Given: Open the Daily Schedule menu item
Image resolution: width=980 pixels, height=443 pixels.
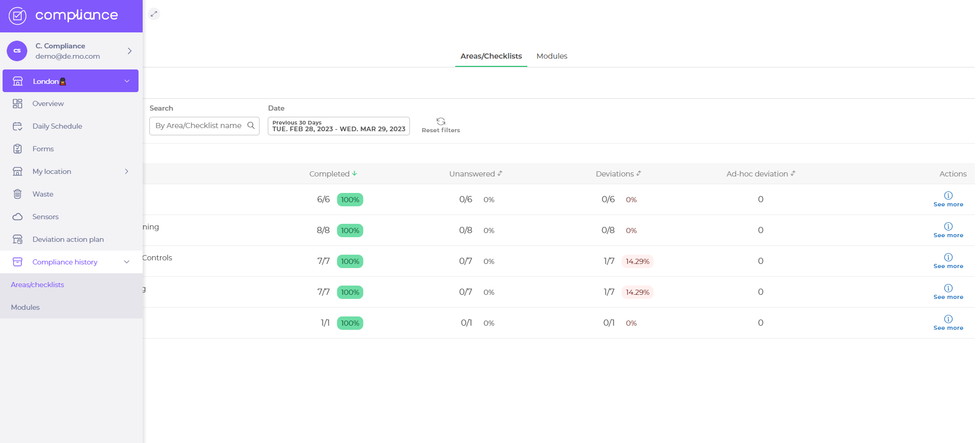Looking at the screenshot, I should [71, 126].
